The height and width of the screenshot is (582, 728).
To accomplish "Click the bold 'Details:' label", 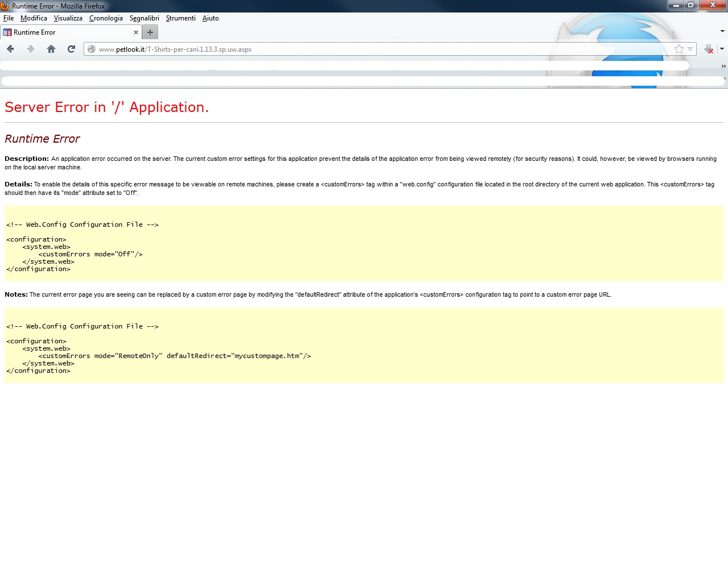I will (18, 184).
